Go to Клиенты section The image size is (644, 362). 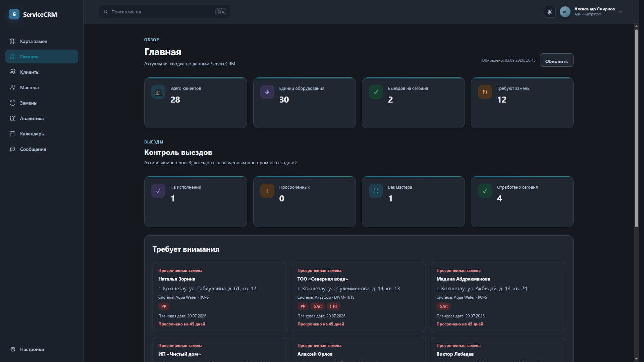tap(42, 72)
